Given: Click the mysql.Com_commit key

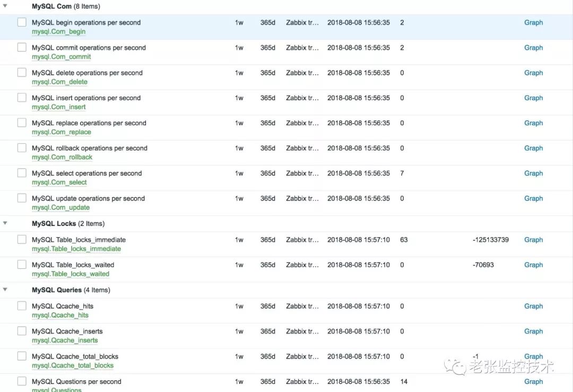Looking at the screenshot, I should [x=61, y=57].
